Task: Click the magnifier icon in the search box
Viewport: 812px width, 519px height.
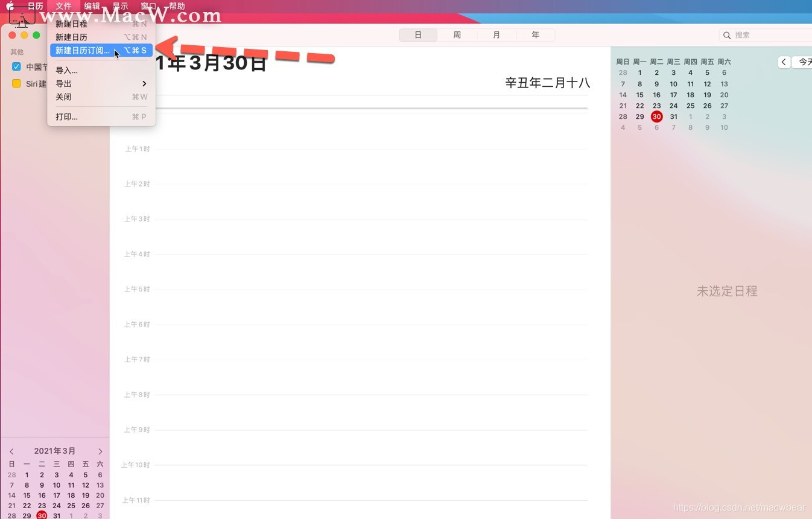Action: [x=727, y=35]
